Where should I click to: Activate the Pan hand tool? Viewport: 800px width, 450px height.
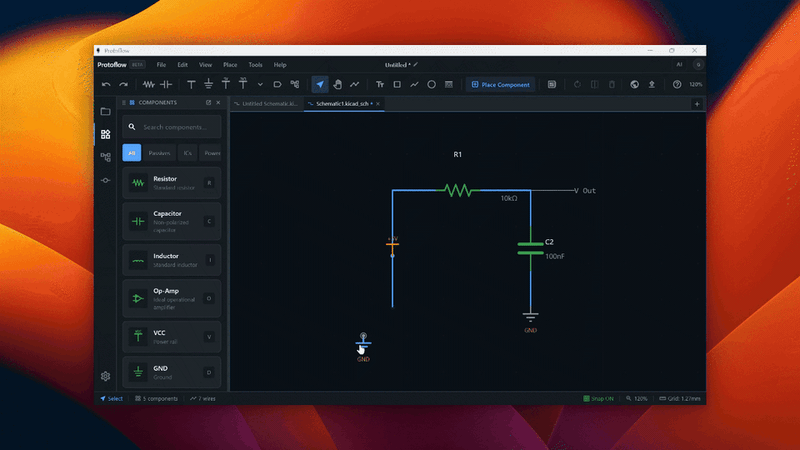337,85
